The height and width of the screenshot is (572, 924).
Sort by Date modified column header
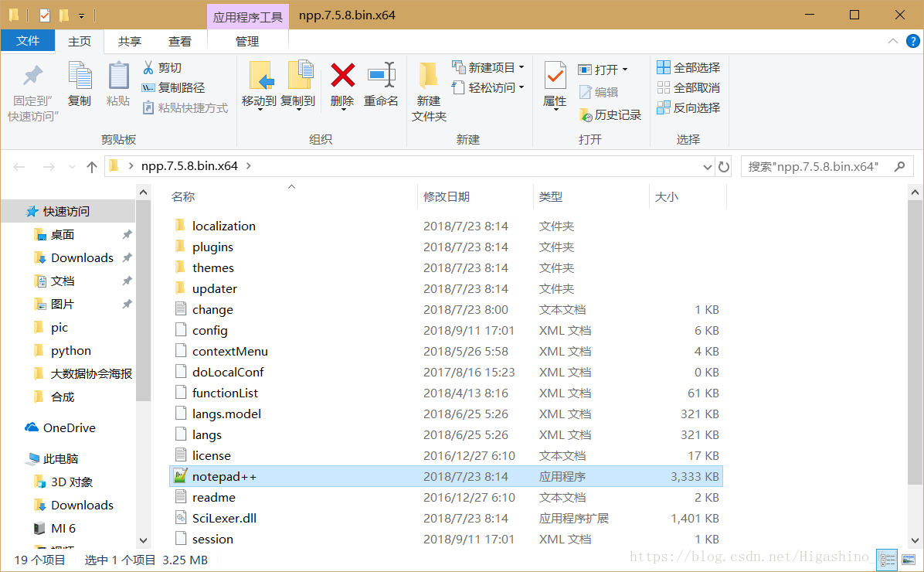click(447, 197)
